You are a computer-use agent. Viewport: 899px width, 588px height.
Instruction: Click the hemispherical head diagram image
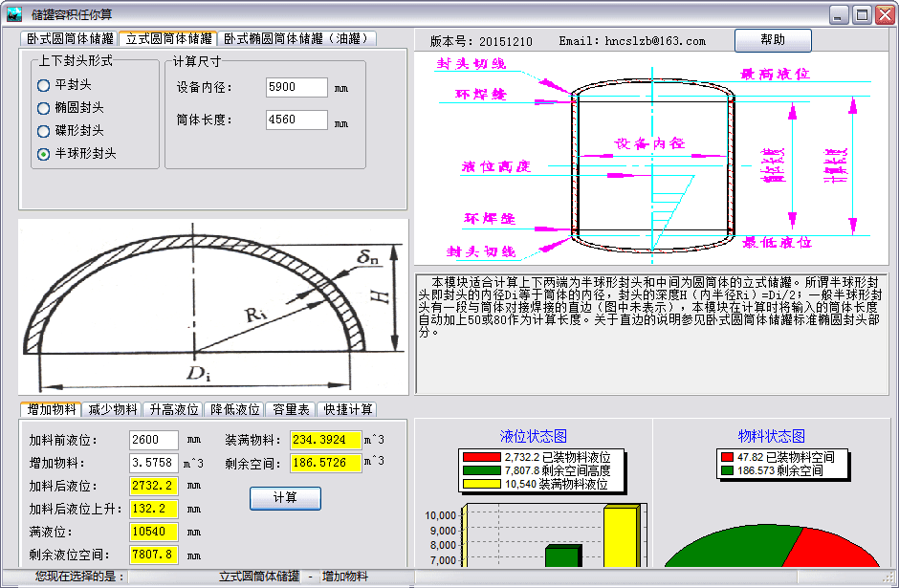[212, 306]
